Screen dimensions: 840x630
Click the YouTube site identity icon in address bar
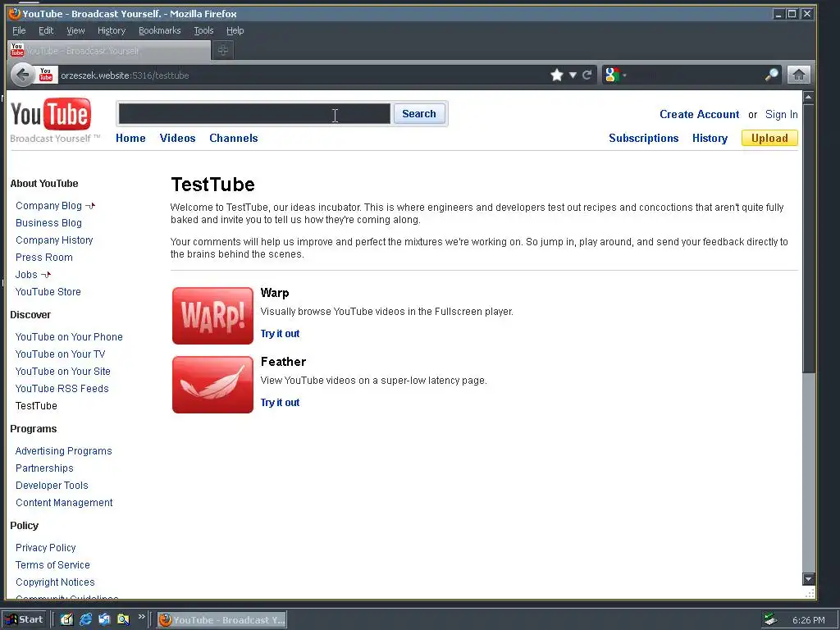click(46, 75)
